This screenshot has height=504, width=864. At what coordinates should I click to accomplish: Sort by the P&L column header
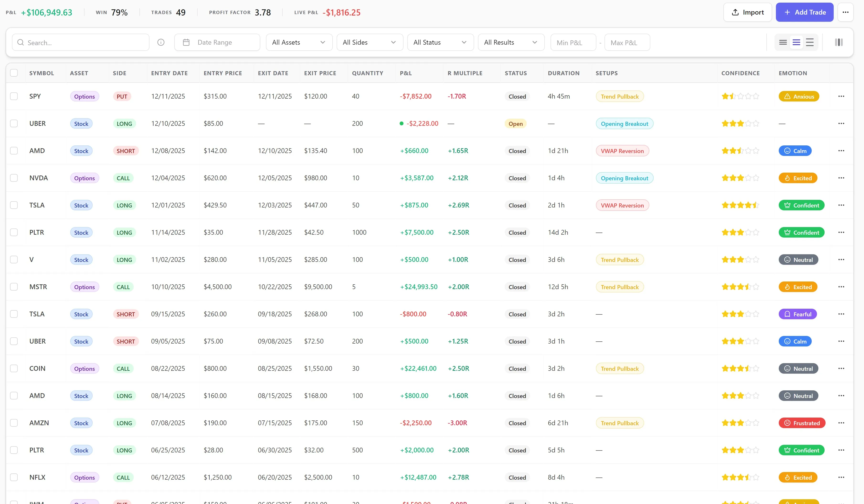[x=406, y=73]
